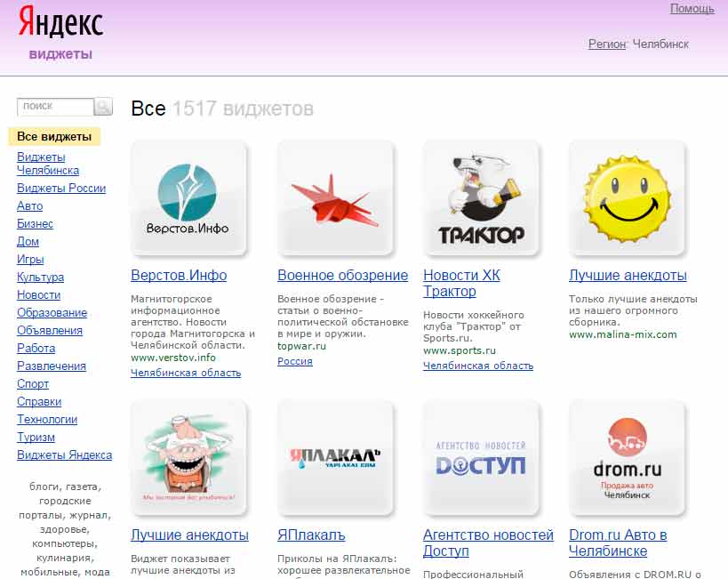Open the Авто category
Image resolution: width=728 pixels, height=579 pixels.
tap(29, 205)
